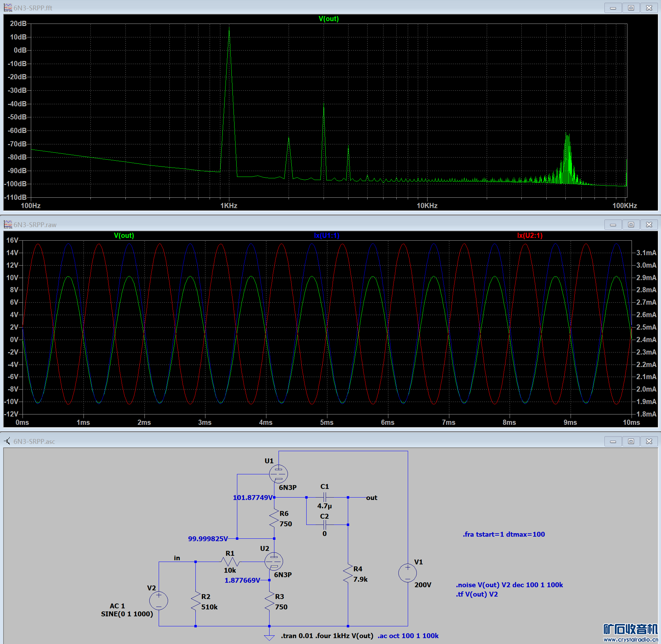Select resistor R1 10k symbol
The height and width of the screenshot is (644, 661).
click(x=230, y=562)
